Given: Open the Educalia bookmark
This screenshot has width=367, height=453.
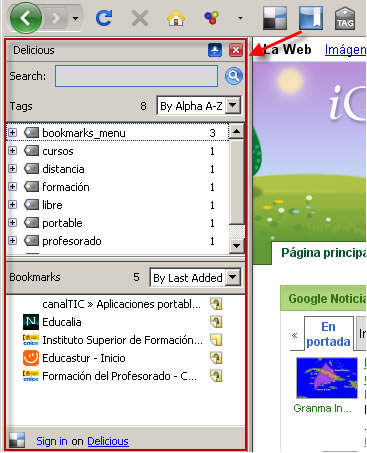Looking at the screenshot, I should (x=62, y=322).
